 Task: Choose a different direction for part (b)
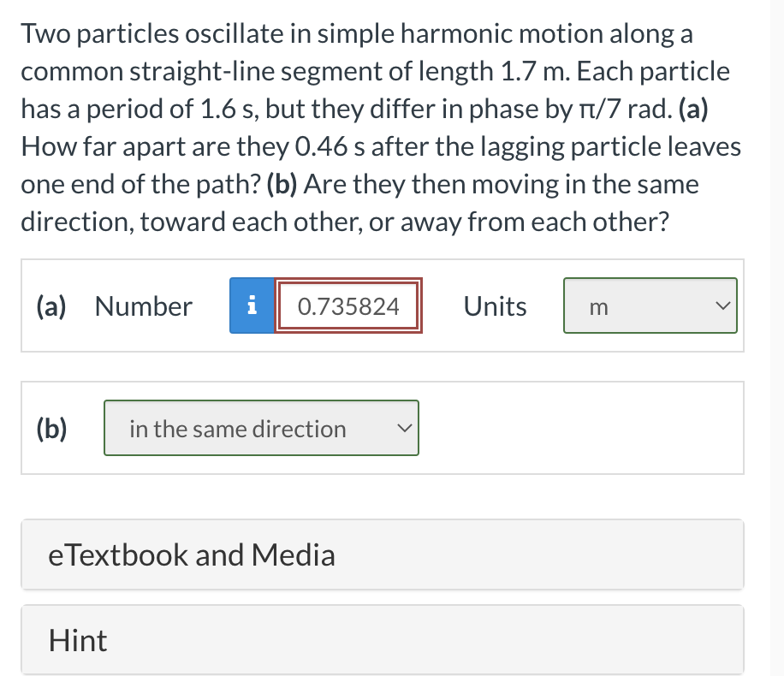(x=261, y=428)
